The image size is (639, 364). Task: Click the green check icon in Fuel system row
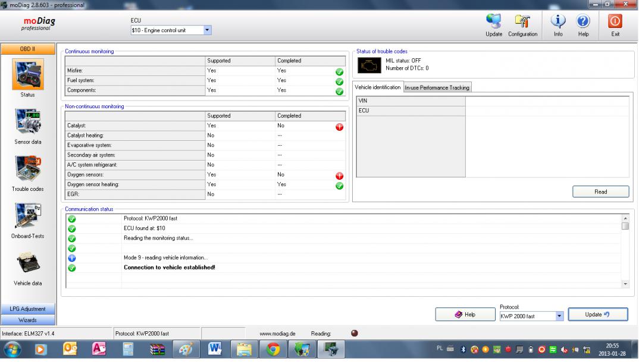339,81
